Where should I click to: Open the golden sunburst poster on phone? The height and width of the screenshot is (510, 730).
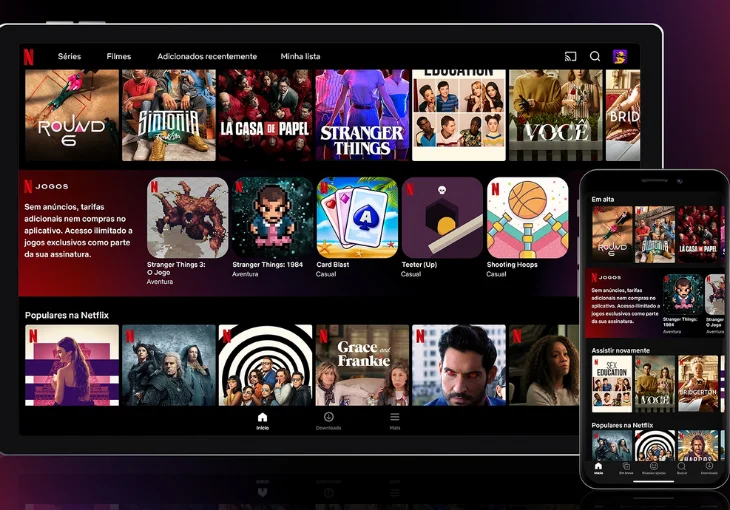tap(698, 445)
